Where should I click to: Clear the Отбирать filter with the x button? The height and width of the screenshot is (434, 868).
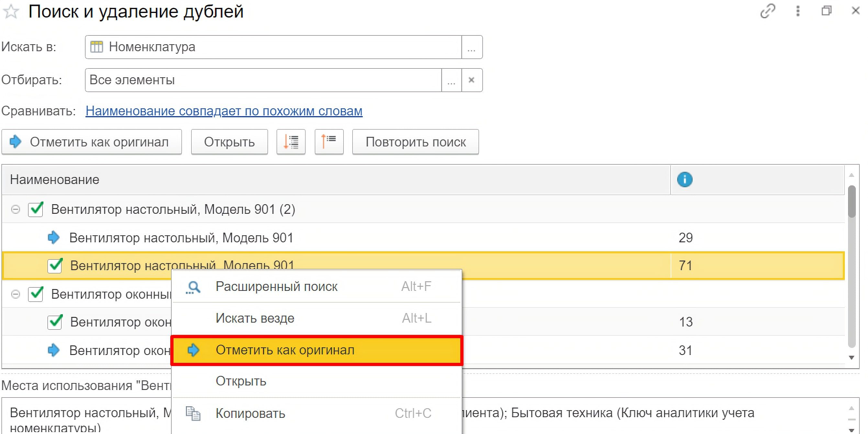472,80
